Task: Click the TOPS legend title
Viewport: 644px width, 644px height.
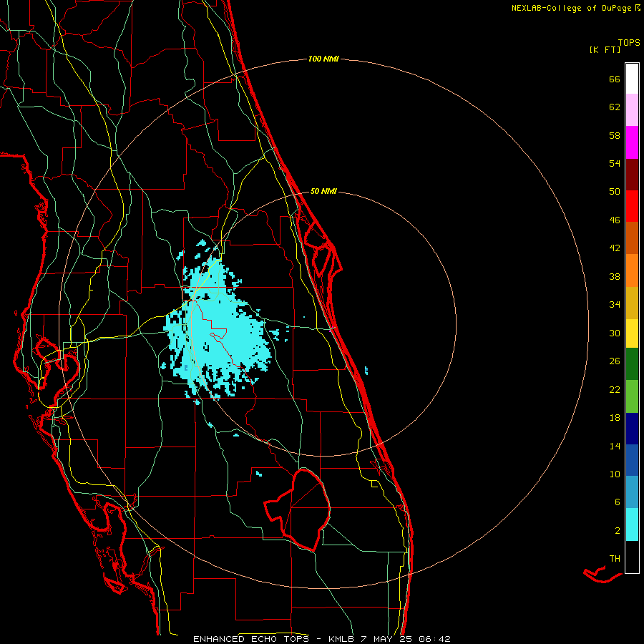Action: [629, 43]
